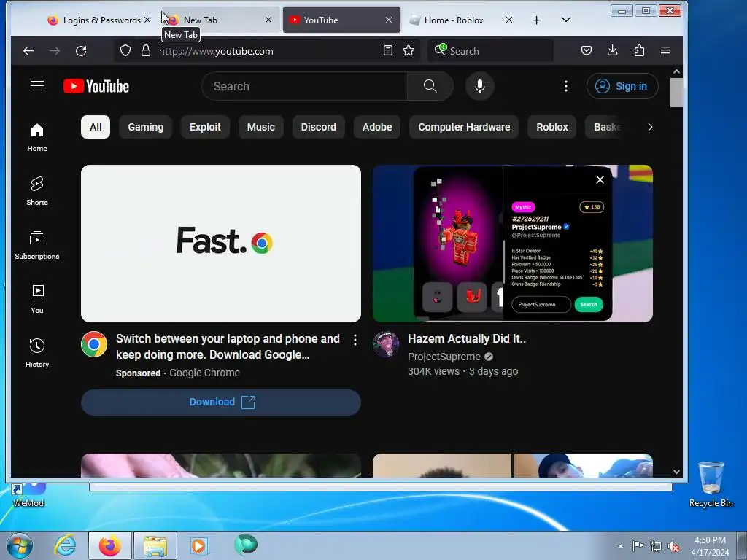Screen dimensions: 747x560
Task: Show hidden system tray icons
Action: tap(620, 546)
